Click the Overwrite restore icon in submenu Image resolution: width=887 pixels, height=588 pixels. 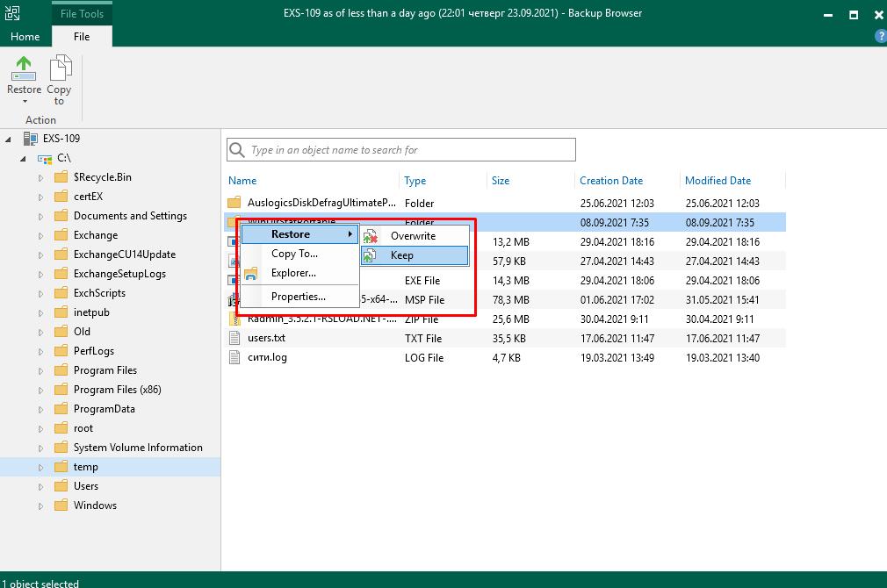pos(371,236)
